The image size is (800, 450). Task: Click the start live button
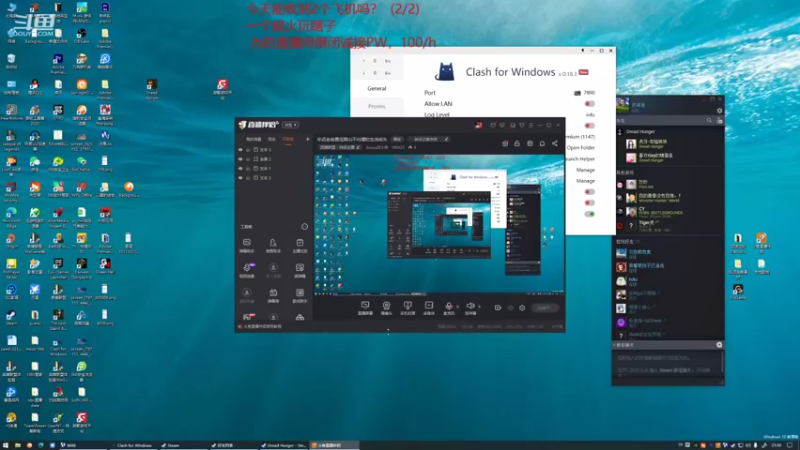[x=544, y=308]
